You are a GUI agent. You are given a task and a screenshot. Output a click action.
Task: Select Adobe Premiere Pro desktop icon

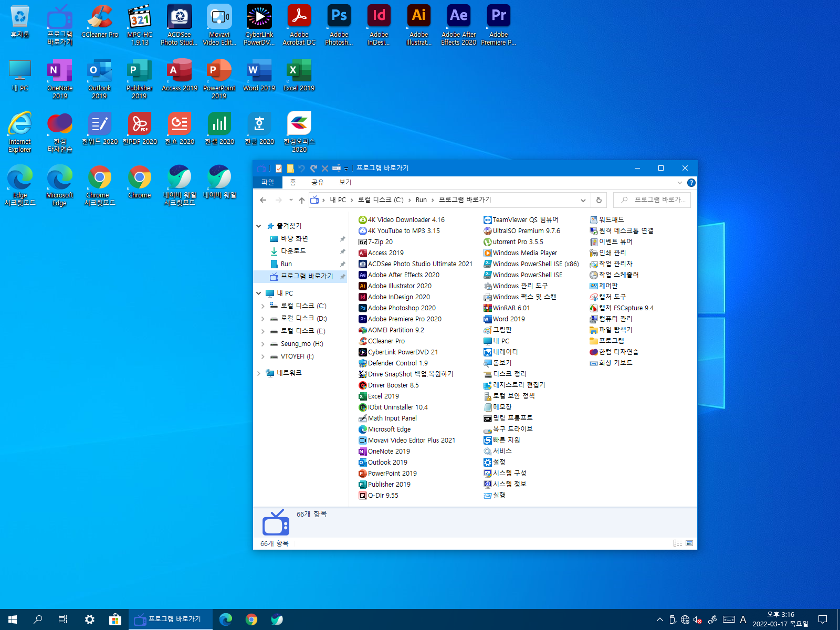click(x=499, y=25)
